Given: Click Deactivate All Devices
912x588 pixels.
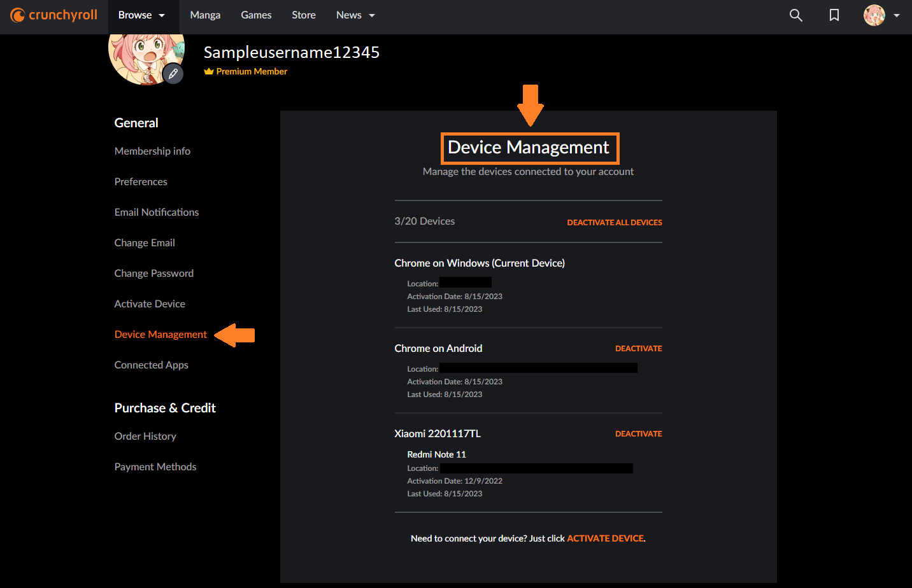Looking at the screenshot, I should 615,222.
